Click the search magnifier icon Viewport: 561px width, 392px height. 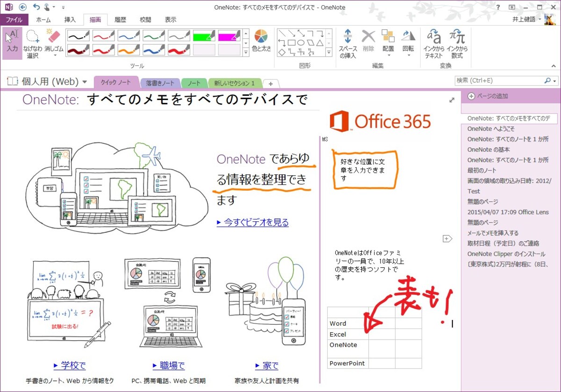point(547,81)
